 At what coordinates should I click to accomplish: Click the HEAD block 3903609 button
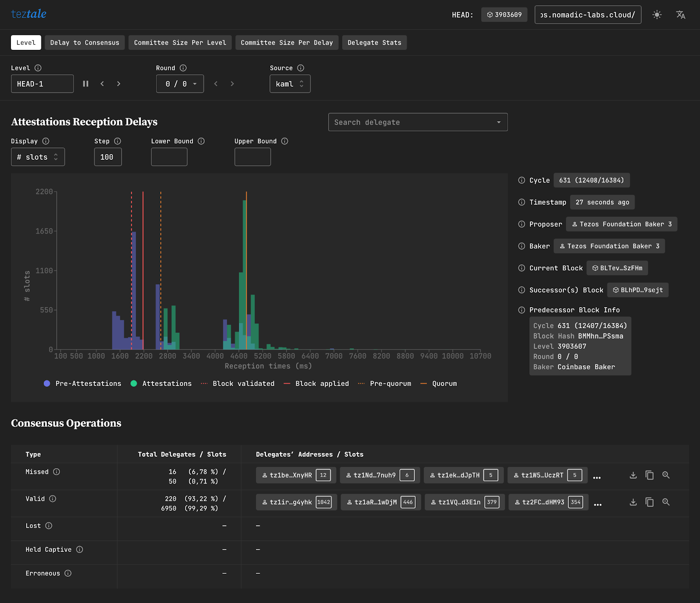[504, 15]
